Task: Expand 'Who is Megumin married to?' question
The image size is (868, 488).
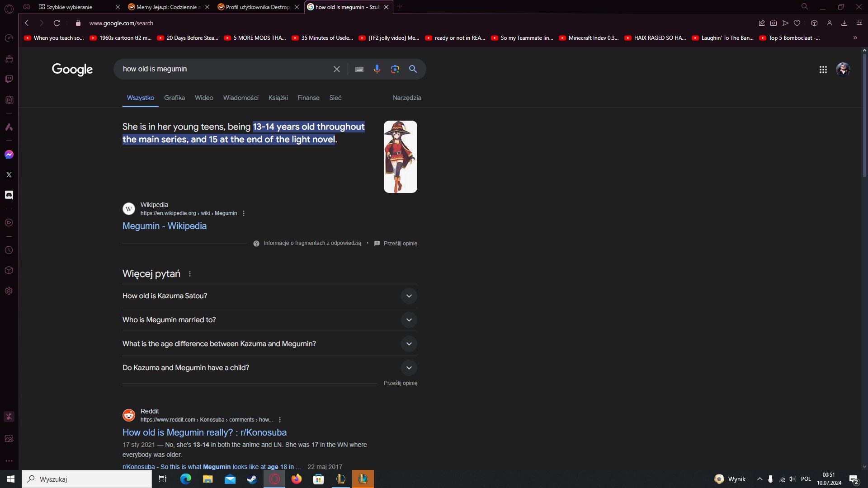Action: 270,320
